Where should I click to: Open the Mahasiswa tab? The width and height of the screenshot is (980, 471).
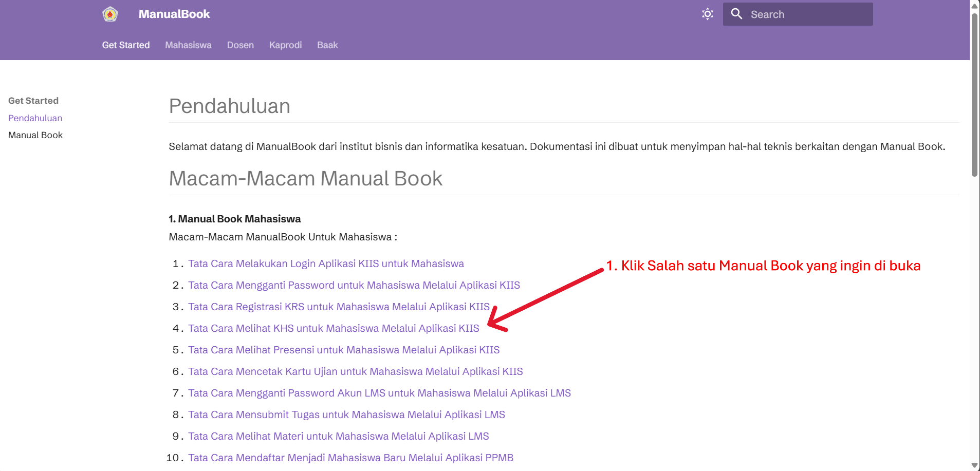tap(188, 45)
